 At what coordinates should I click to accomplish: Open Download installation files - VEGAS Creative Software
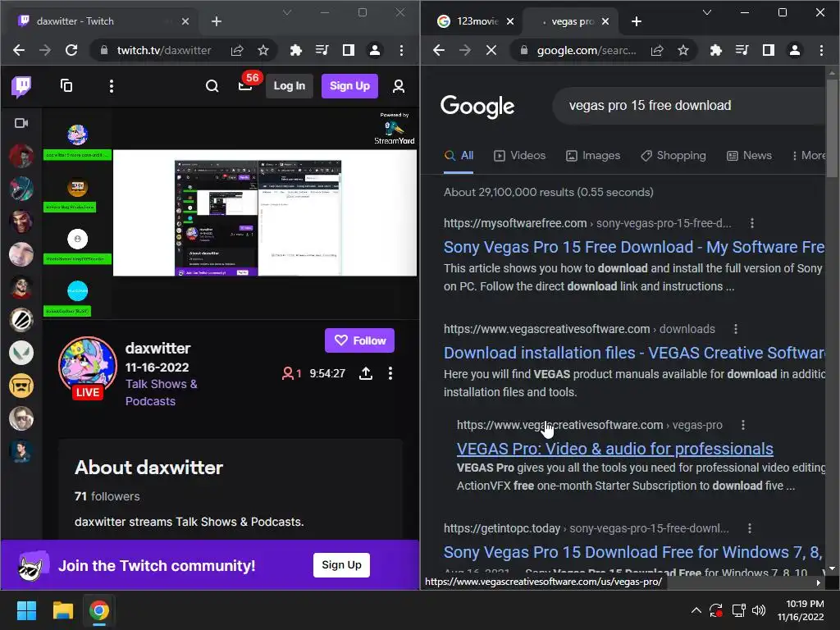[634, 353]
